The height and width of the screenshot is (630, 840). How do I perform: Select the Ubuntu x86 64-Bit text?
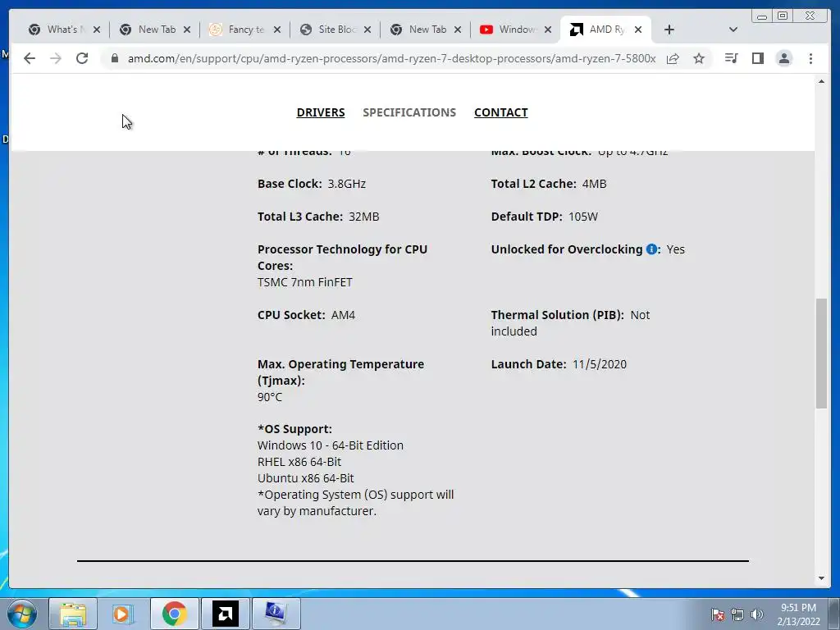tap(305, 478)
